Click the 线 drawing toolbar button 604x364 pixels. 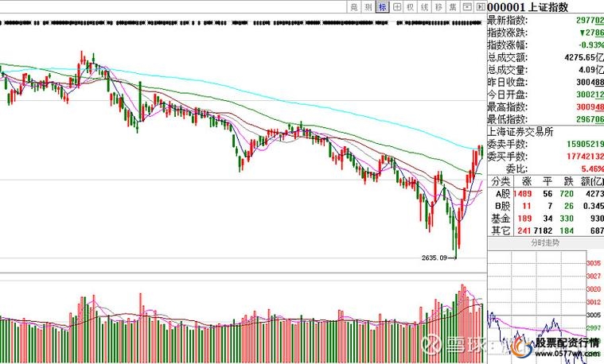(425, 7)
